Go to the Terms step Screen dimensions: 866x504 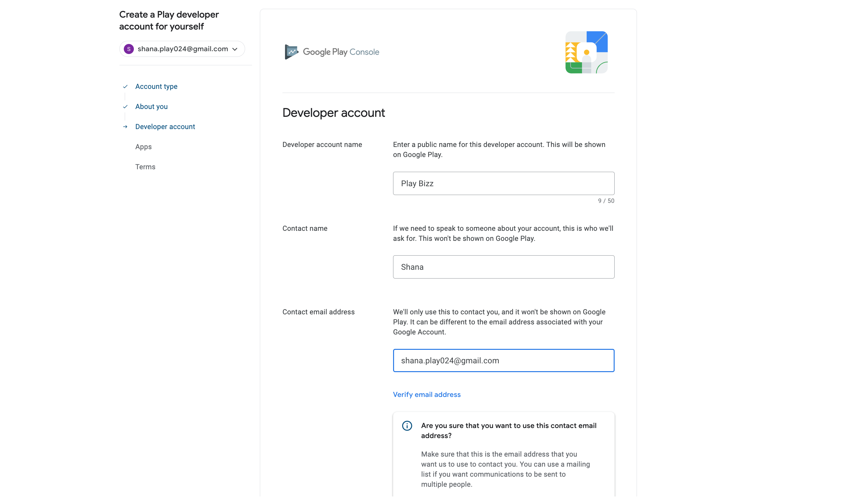pos(145,167)
